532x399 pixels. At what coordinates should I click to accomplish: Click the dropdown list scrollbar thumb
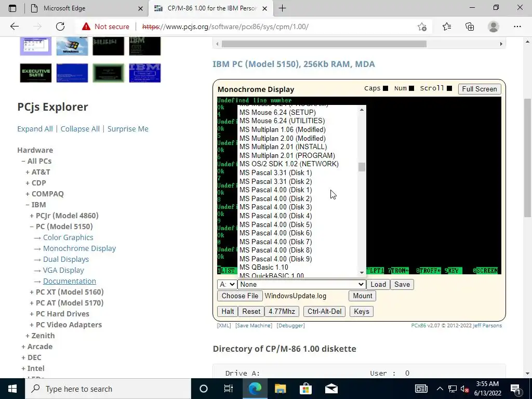pos(362,167)
